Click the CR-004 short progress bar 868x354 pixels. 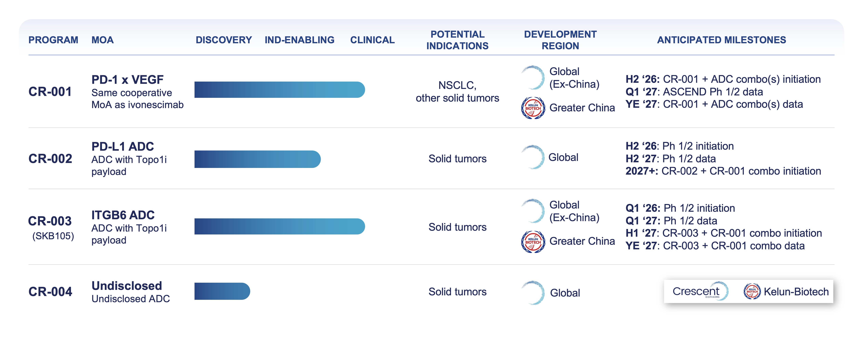pyautogui.click(x=222, y=291)
